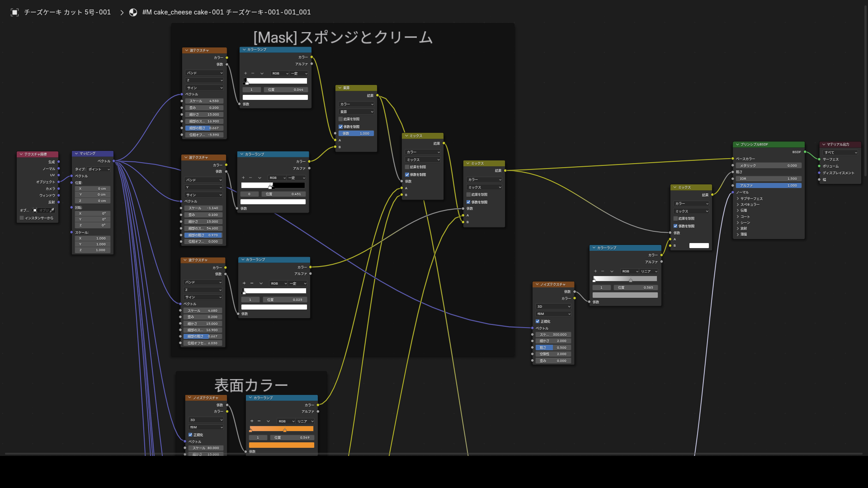Screen dimensions: 868x488
Task: Open すべて target dropdown in マテリアル出力 node
Action: [840, 152]
